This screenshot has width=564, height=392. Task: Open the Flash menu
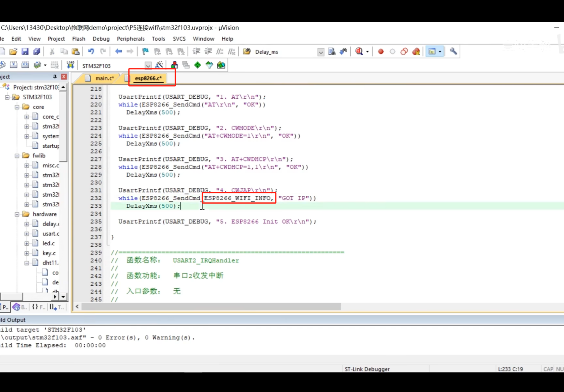pyautogui.click(x=79, y=39)
